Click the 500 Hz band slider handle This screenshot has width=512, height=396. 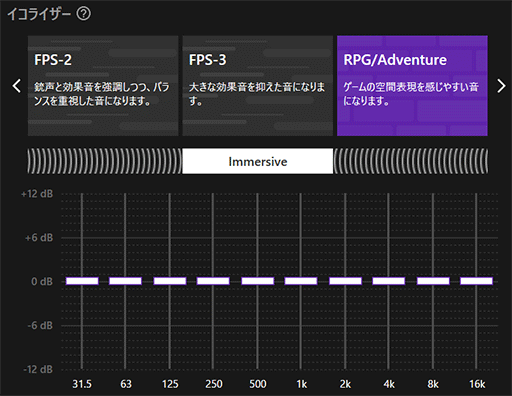pyautogui.click(x=258, y=281)
